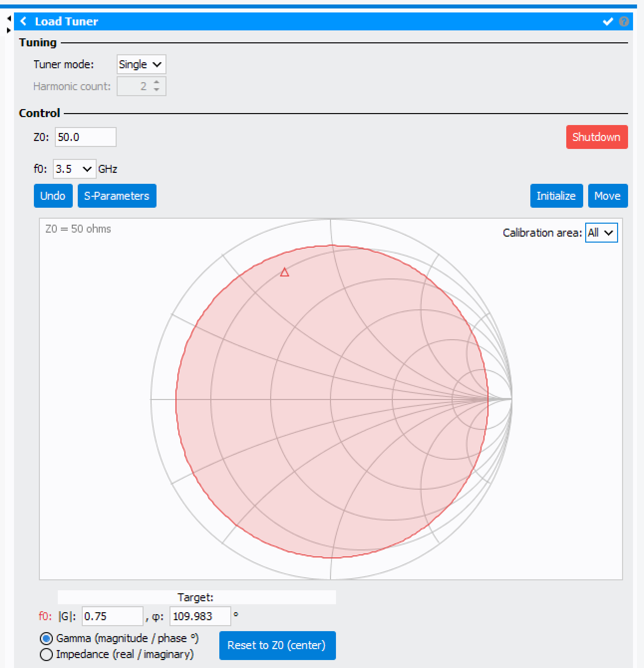This screenshot has height=668, width=644.
Task: Click the checkmark icon in the header
Action: coord(608,21)
